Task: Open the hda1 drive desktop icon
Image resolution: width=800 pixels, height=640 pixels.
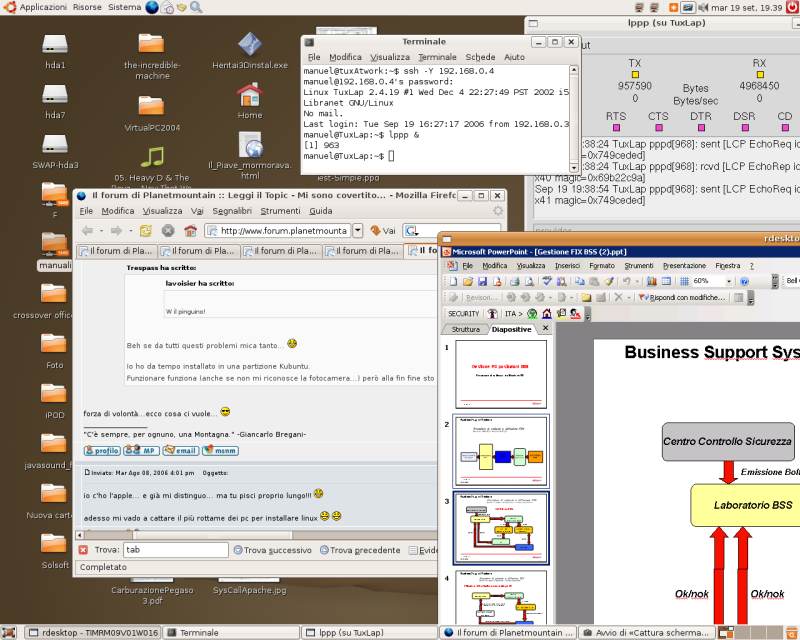Action: click(55, 51)
